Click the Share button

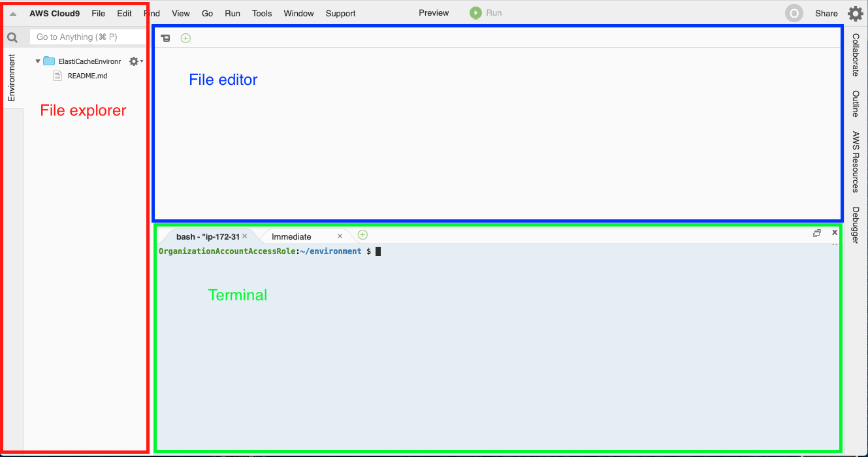(x=826, y=13)
